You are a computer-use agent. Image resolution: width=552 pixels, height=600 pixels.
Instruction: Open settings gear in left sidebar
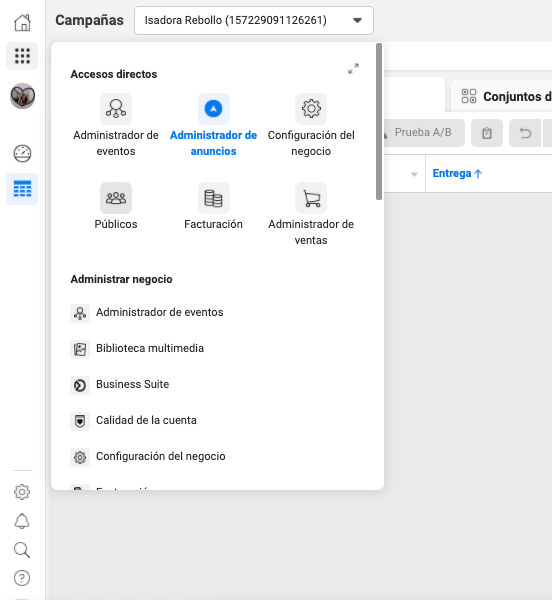(x=22, y=492)
